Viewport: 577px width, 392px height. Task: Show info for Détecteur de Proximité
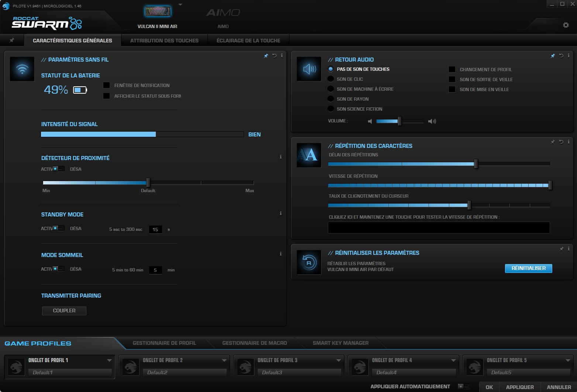(281, 157)
